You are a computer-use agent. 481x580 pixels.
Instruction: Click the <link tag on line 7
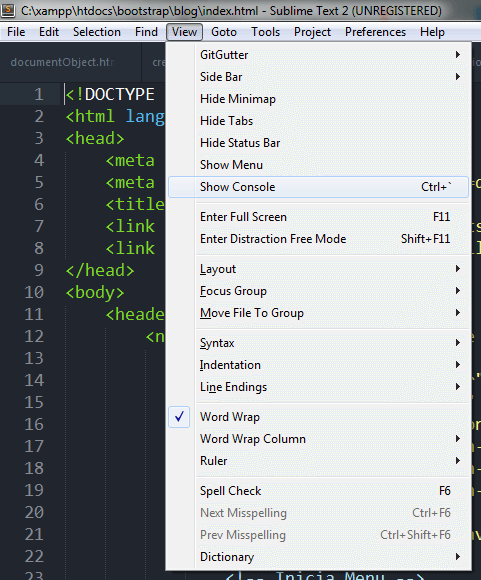click(x=130, y=226)
